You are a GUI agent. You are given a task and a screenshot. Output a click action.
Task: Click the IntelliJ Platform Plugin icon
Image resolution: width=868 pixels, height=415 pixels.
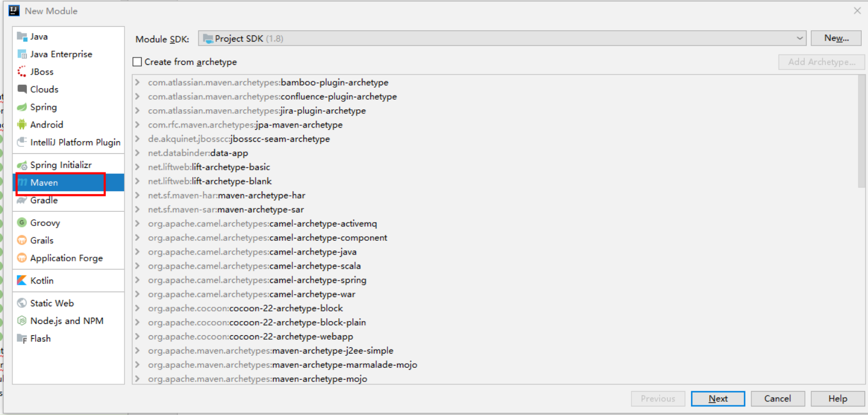click(22, 142)
